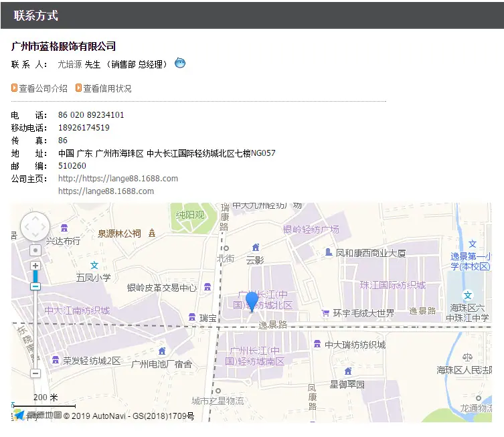Click the orange icon before 查看信用状况
Screen dimensions: 504x437
click(78, 88)
